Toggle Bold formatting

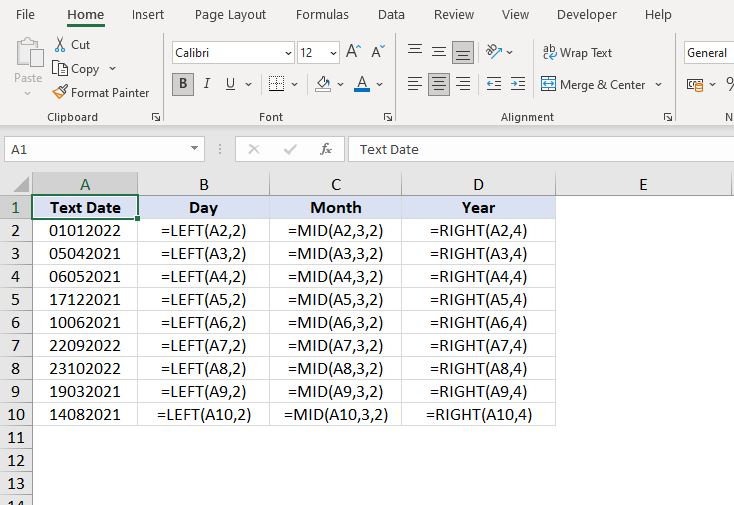(183, 84)
